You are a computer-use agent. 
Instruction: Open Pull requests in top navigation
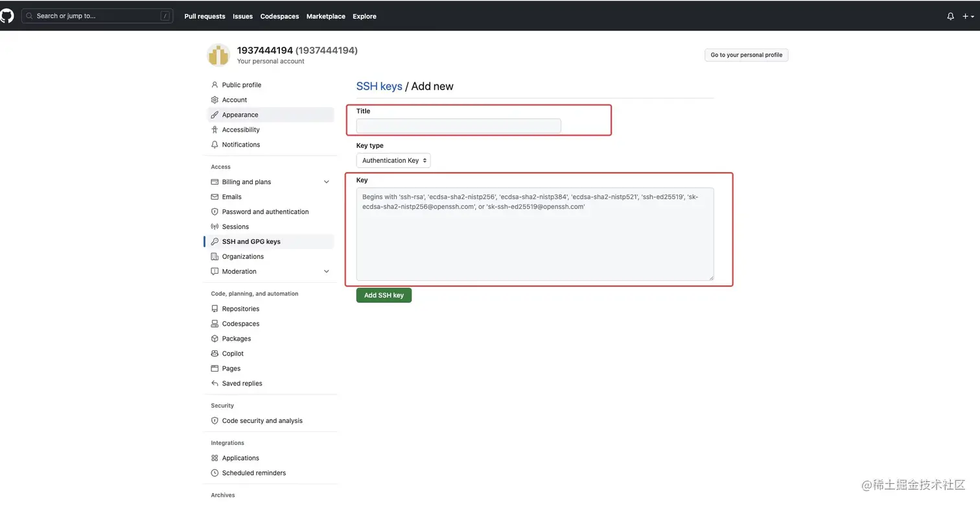pos(205,16)
